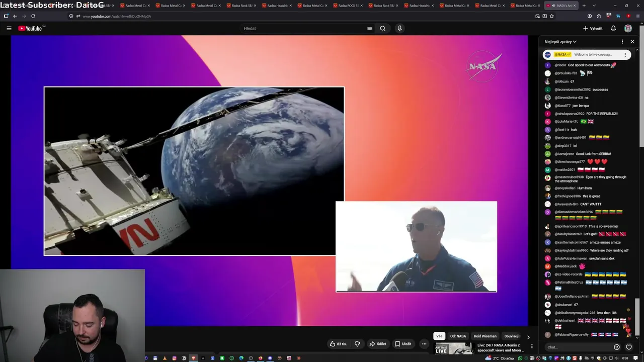Viewport: 644px width, 362px height.
Task: Expand the Nejlepší zprávy chat dropdown
Action: [560, 42]
